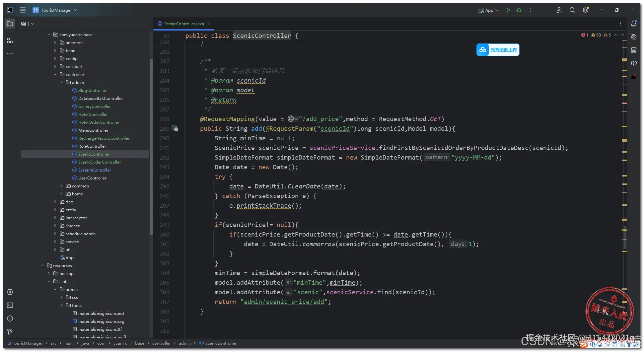Open the Git tool window
644x352 pixels.
[x=10, y=332]
